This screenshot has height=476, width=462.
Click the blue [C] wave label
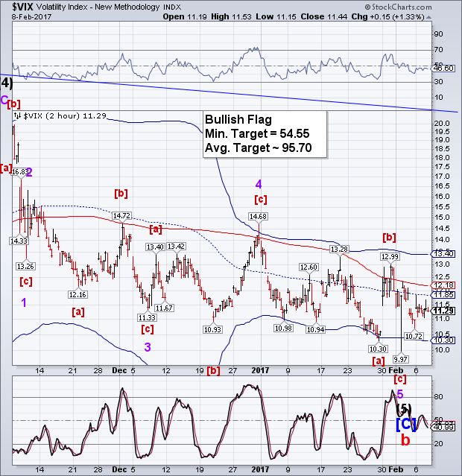[403, 425]
